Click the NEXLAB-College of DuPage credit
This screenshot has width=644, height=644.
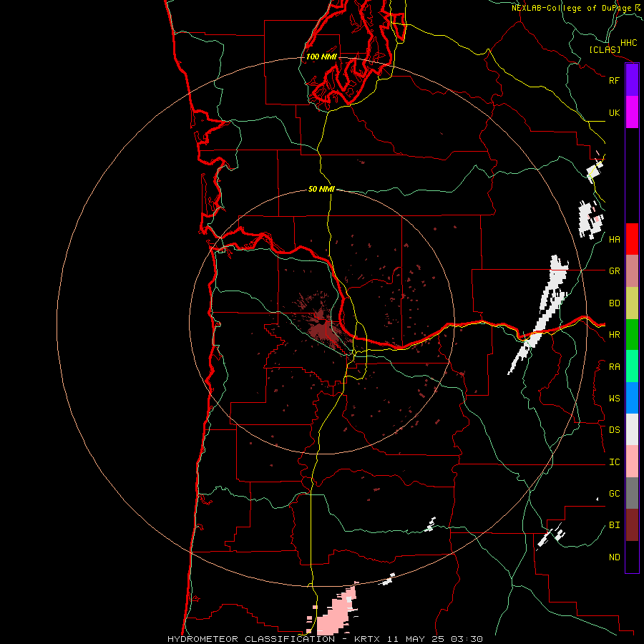(x=575, y=8)
